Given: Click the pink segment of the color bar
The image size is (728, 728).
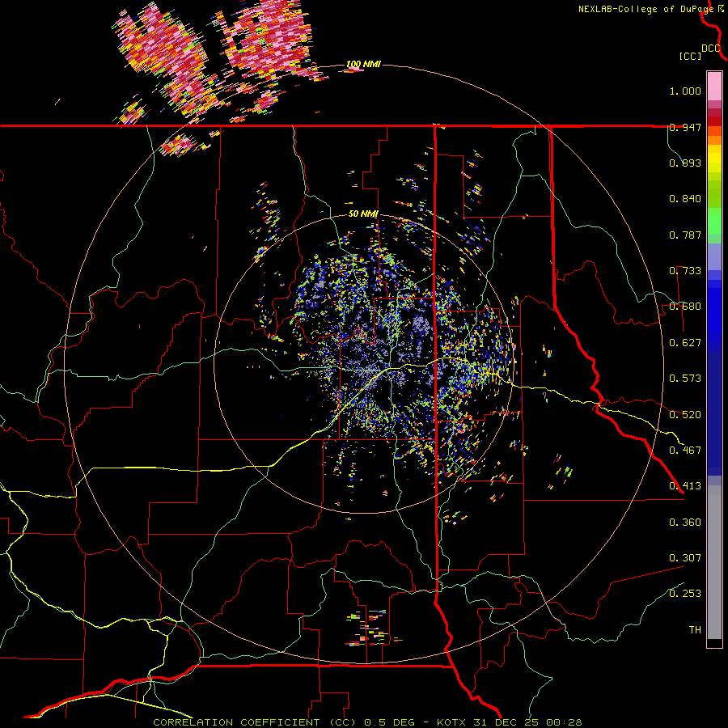Looking at the screenshot, I should (x=714, y=86).
